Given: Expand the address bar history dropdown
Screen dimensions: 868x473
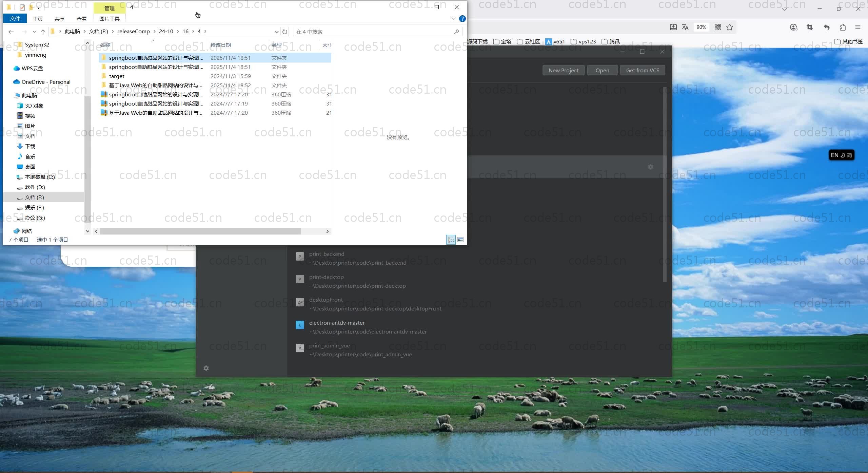Looking at the screenshot, I should 276,32.
